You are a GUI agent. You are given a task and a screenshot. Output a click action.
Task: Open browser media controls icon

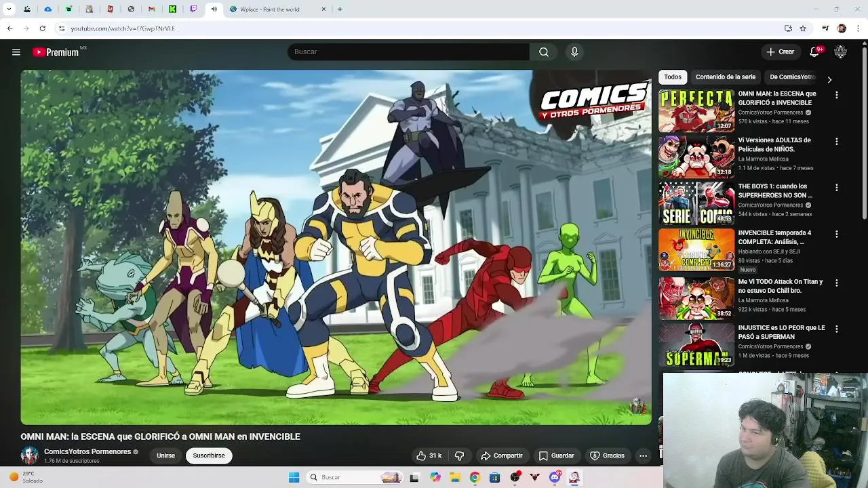pyautogui.click(x=825, y=28)
